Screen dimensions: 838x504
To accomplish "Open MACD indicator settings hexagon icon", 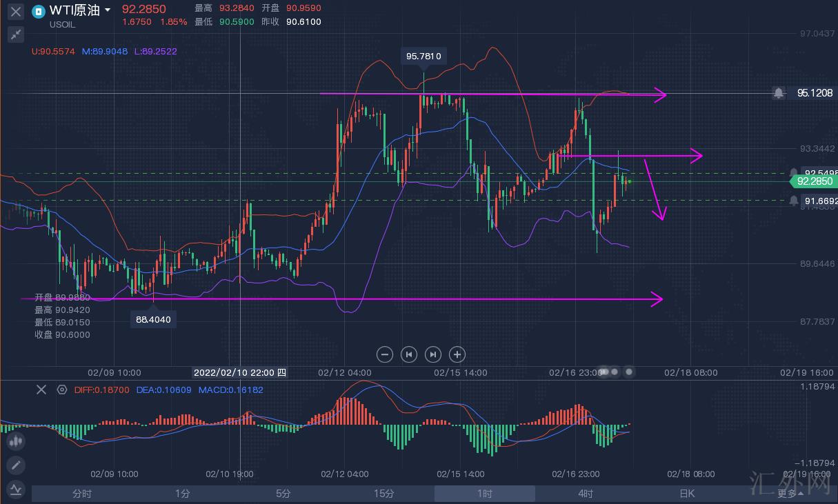I will click(62, 390).
